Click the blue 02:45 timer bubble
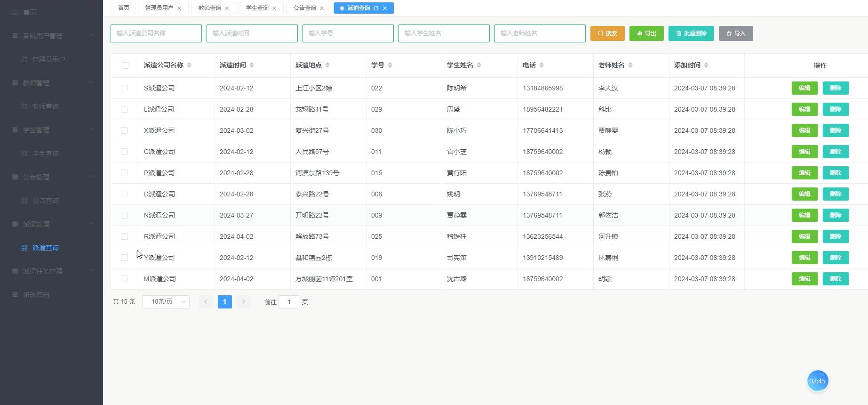The width and height of the screenshot is (868, 405). click(818, 381)
